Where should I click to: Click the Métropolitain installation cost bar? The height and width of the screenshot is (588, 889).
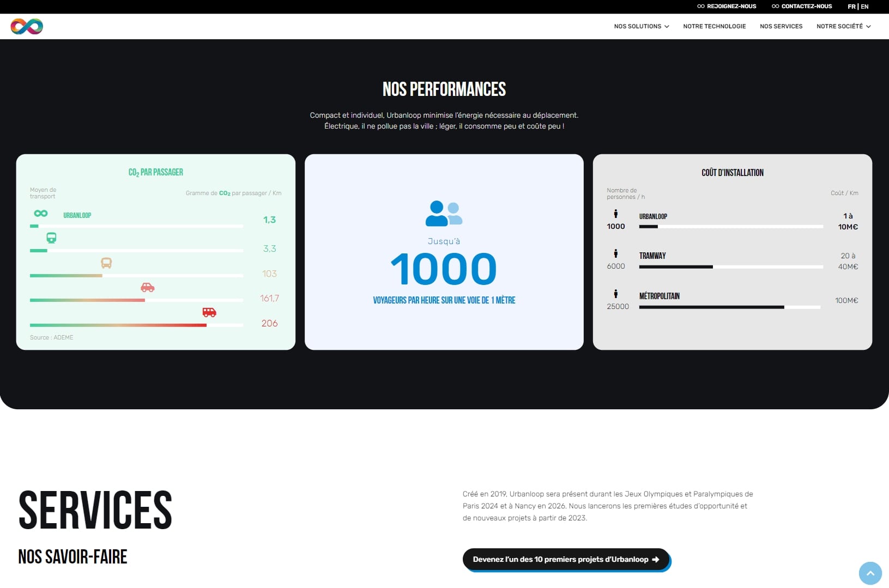[730, 307]
